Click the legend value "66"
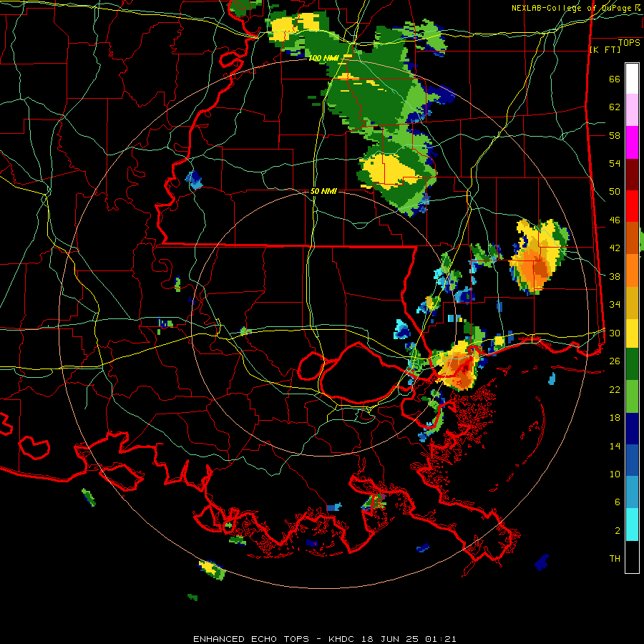 click(x=615, y=79)
